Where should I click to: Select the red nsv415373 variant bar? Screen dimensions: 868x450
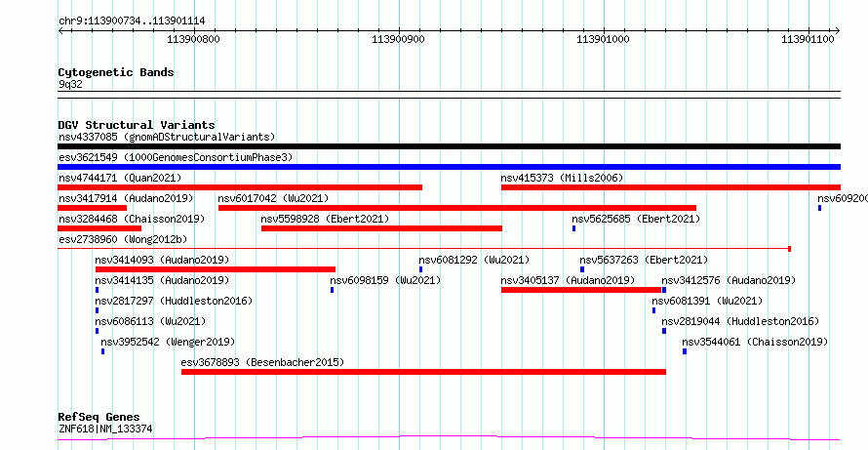(x=671, y=187)
